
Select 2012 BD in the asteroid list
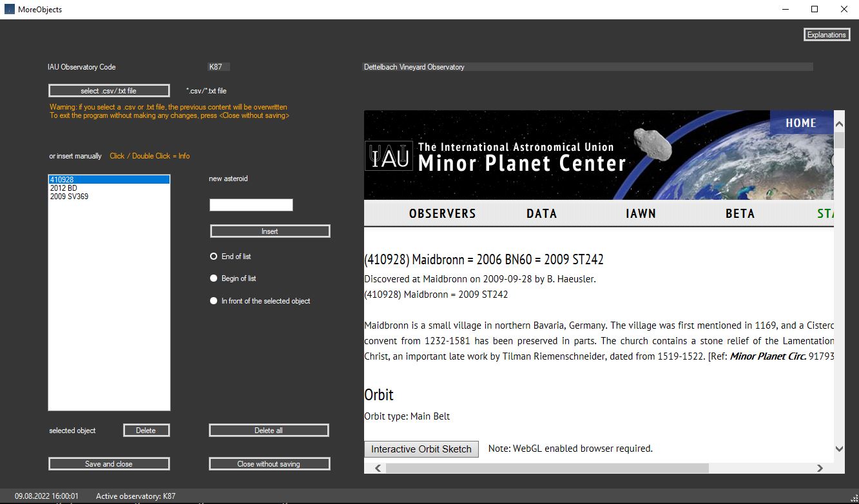pos(109,188)
